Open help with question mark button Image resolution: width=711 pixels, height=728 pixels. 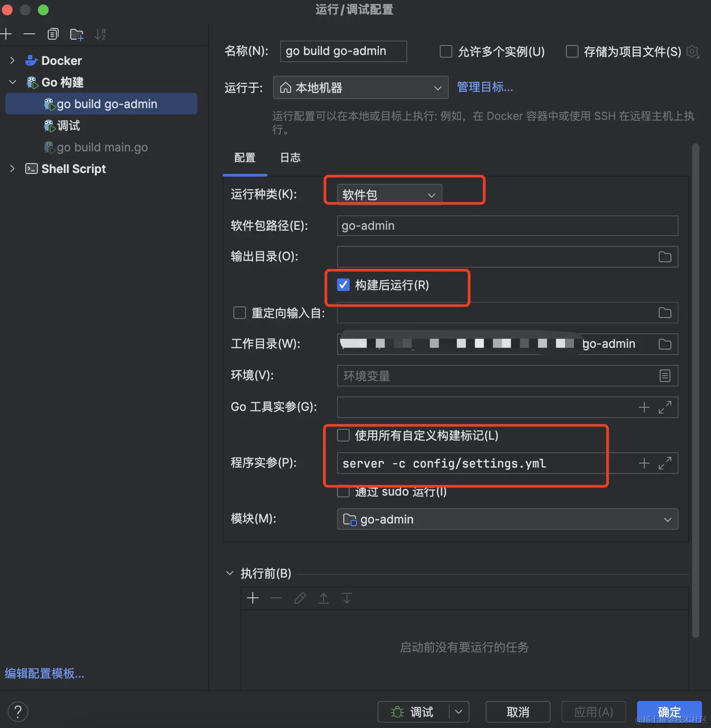coord(18,712)
